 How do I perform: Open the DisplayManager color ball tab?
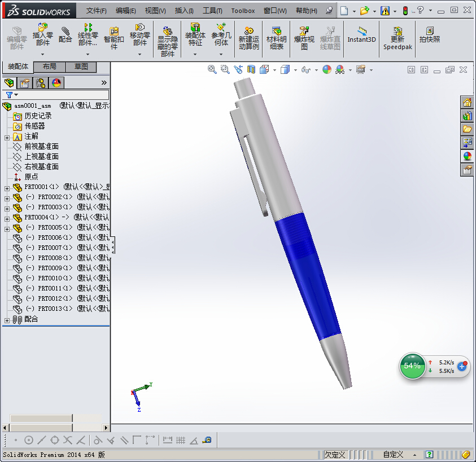click(56, 82)
